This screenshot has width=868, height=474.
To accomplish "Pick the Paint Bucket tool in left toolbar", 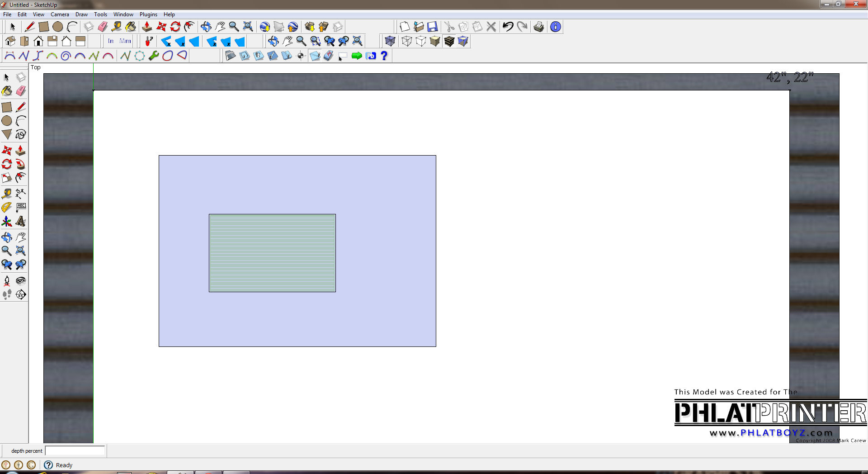I will (7, 91).
